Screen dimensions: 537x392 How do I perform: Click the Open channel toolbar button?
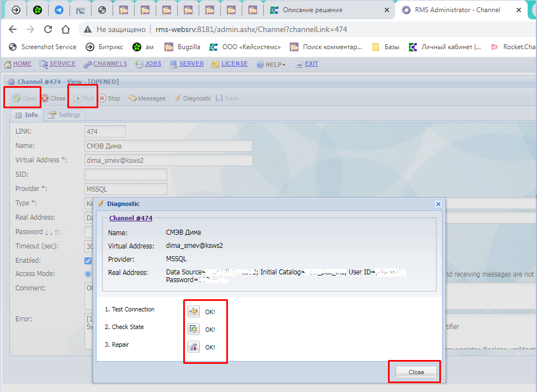tap(24, 98)
